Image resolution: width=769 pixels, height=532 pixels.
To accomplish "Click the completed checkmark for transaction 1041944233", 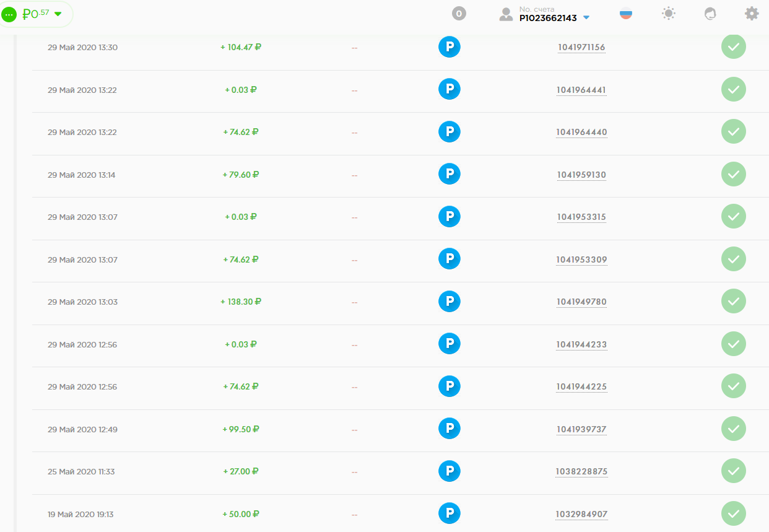I will [734, 344].
